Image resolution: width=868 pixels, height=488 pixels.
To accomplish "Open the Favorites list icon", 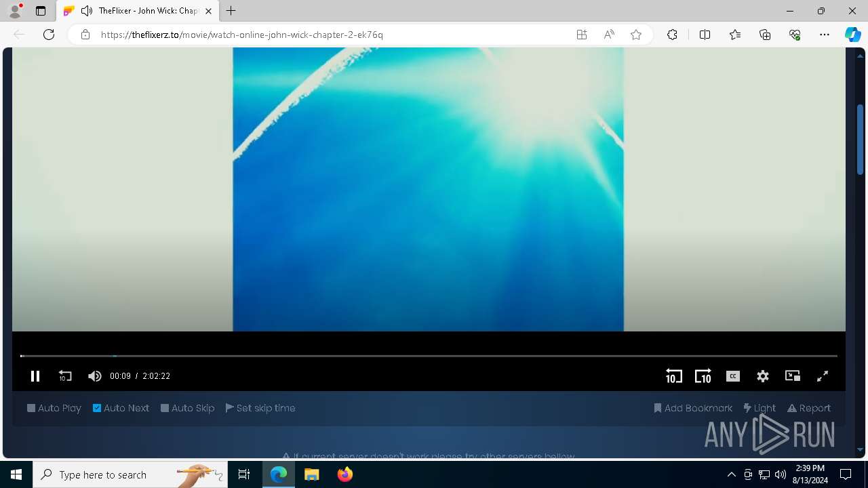I will [x=735, y=35].
